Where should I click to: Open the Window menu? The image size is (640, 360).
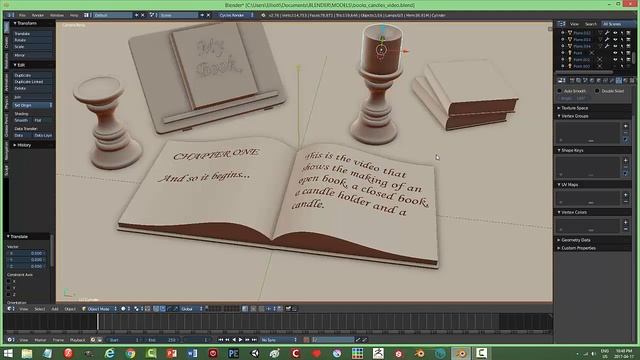click(57, 15)
